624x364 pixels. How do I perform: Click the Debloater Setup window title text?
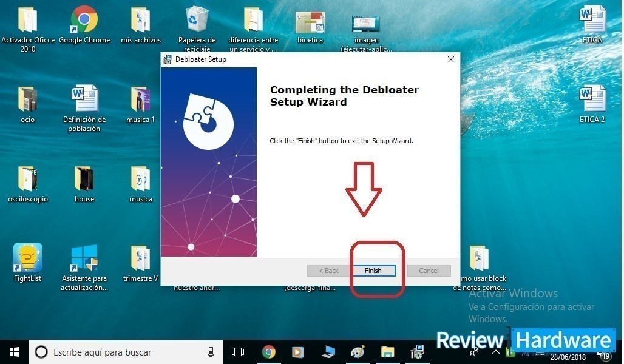[x=200, y=59]
